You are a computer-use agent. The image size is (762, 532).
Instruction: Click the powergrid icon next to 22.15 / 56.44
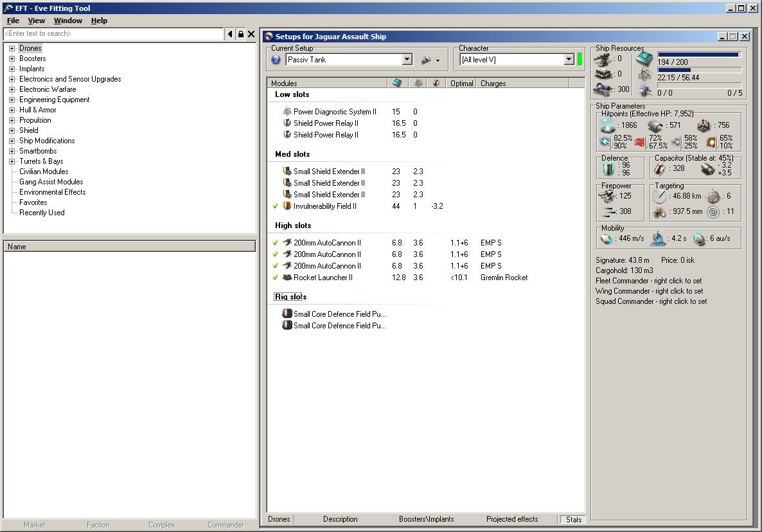point(645,75)
